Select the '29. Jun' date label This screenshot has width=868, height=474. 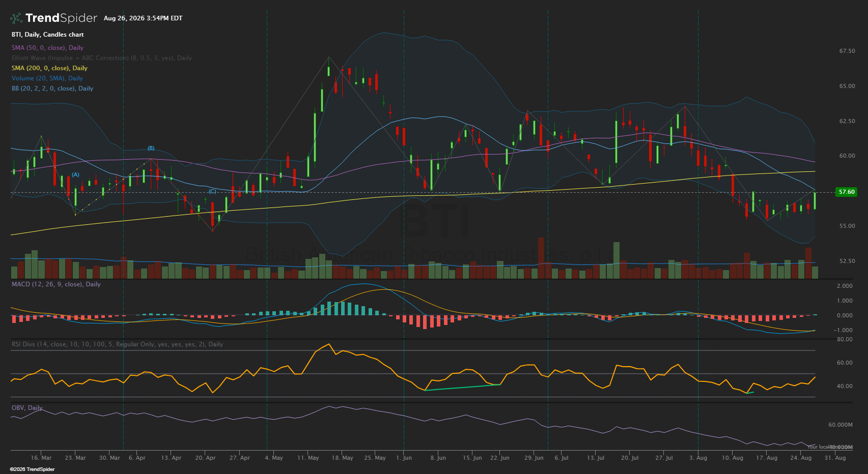pos(534,458)
